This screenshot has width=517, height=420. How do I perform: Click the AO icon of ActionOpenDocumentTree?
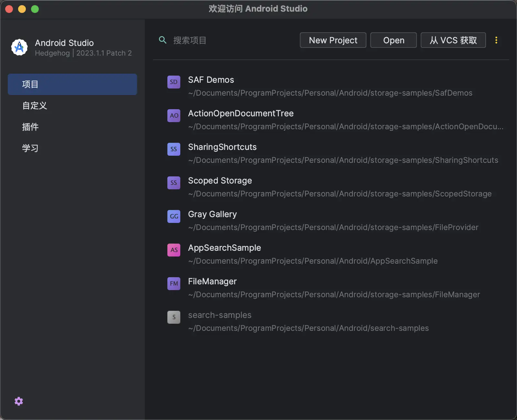174,115
